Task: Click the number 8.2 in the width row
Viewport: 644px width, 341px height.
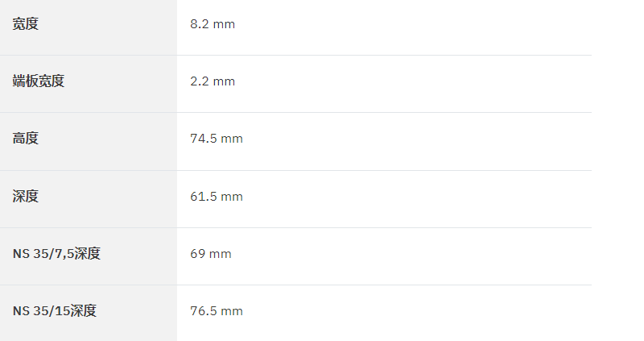Action: click(200, 24)
